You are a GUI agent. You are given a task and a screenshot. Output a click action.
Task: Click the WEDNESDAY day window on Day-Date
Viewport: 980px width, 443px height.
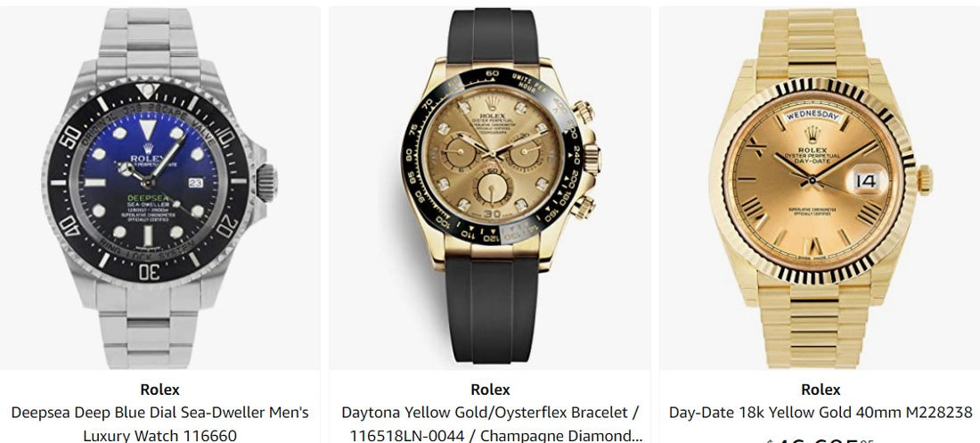point(813,116)
